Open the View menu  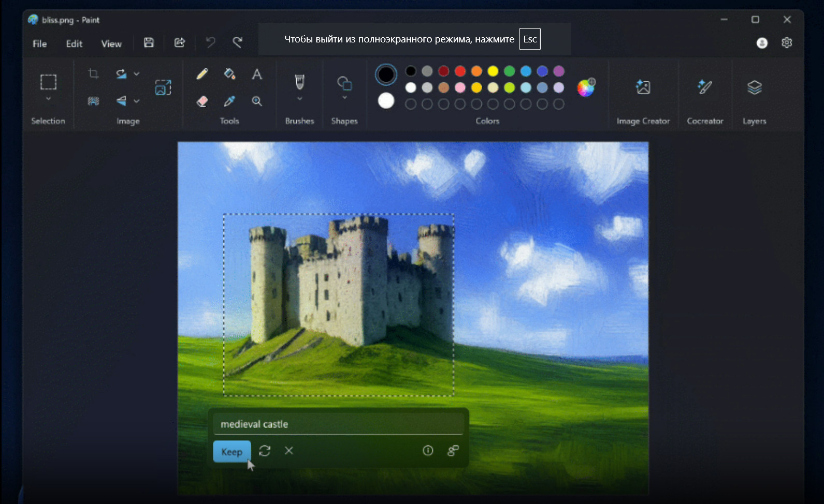[x=111, y=44]
